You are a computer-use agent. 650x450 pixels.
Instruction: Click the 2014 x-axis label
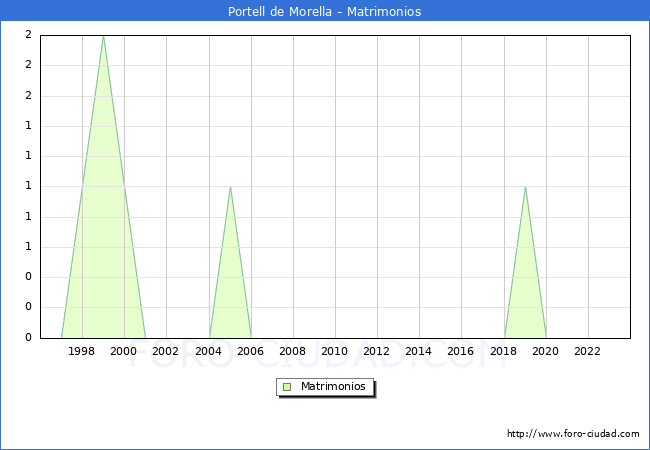coord(418,351)
